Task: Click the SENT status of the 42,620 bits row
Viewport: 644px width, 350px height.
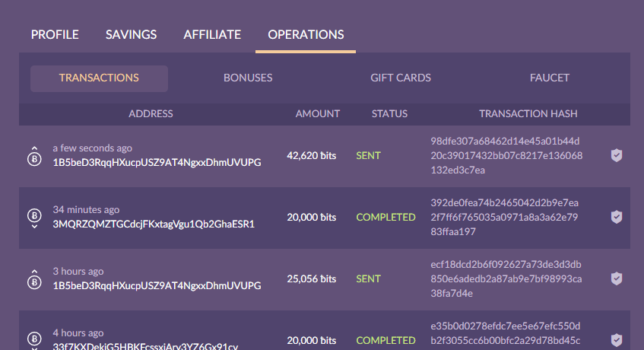Action: point(369,156)
